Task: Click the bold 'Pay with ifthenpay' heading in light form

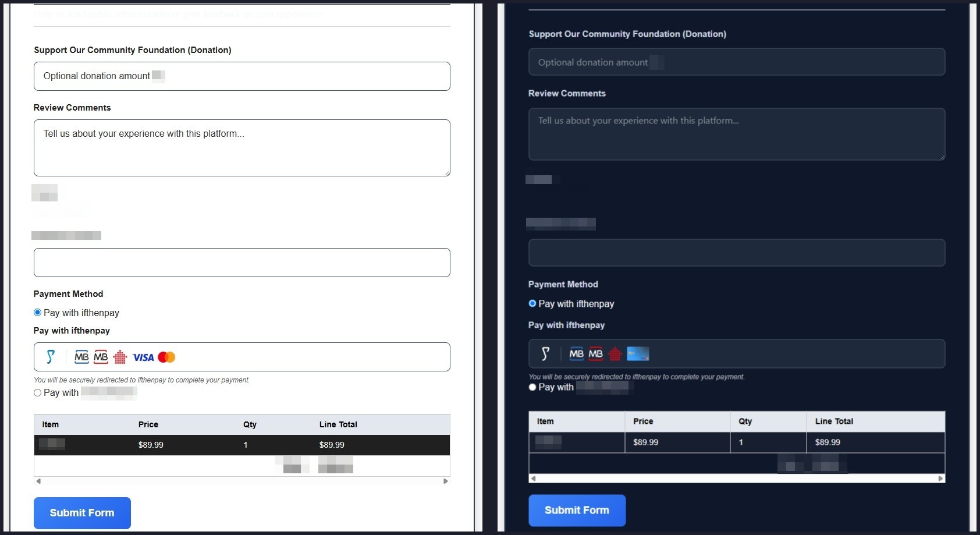Action: point(72,331)
